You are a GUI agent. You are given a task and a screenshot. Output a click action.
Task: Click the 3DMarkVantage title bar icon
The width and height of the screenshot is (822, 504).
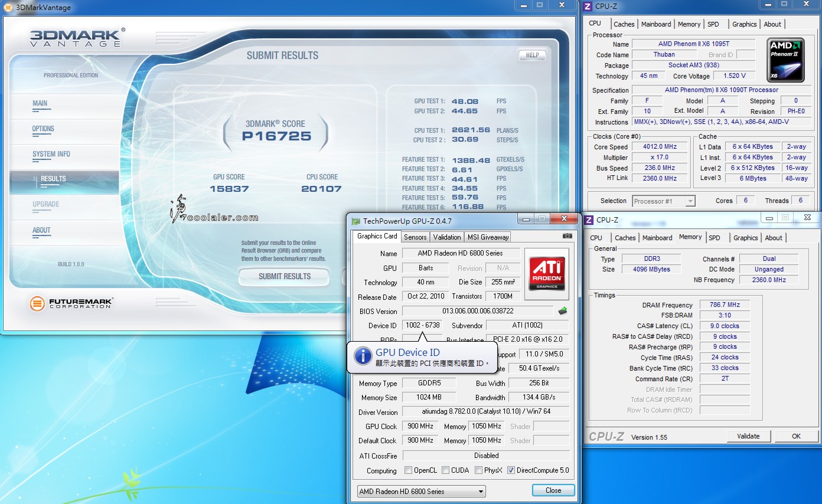coord(8,7)
